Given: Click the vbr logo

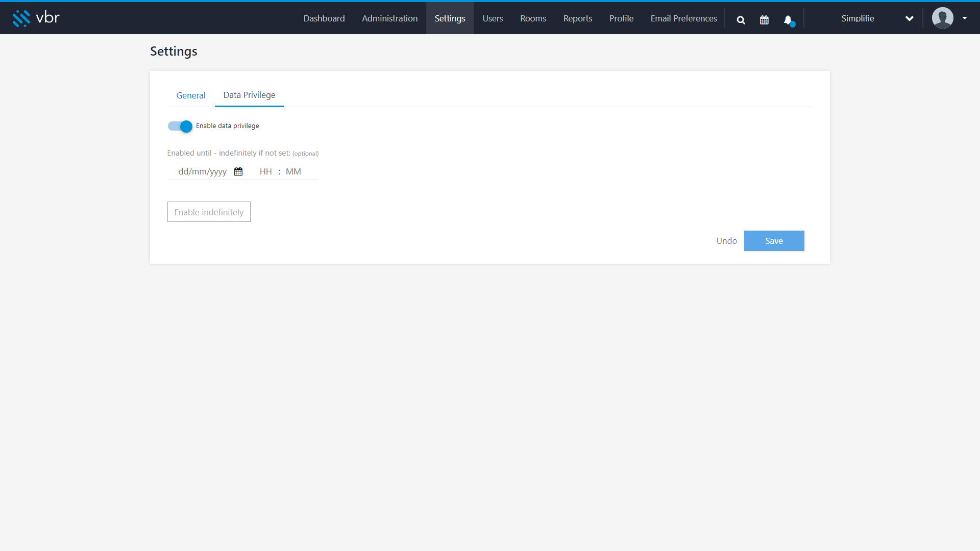Looking at the screenshot, I should pyautogui.click(x=36, y=18).
